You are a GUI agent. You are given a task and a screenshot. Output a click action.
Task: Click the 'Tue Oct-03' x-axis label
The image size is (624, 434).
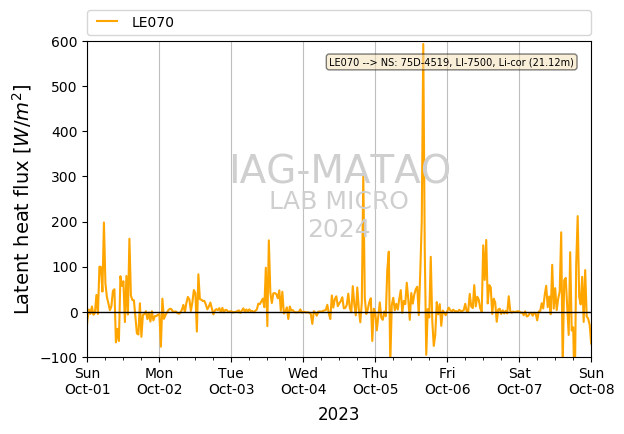coord(231,381)
